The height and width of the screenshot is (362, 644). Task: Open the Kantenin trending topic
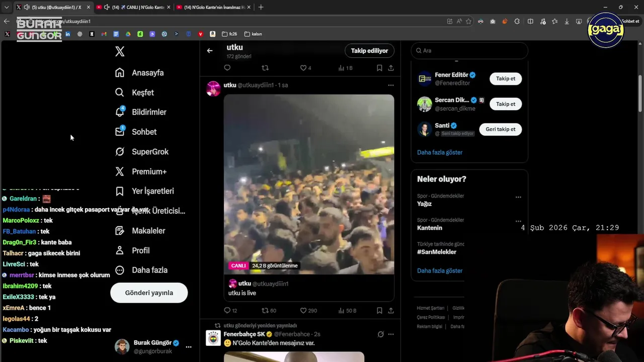[430, 228]
